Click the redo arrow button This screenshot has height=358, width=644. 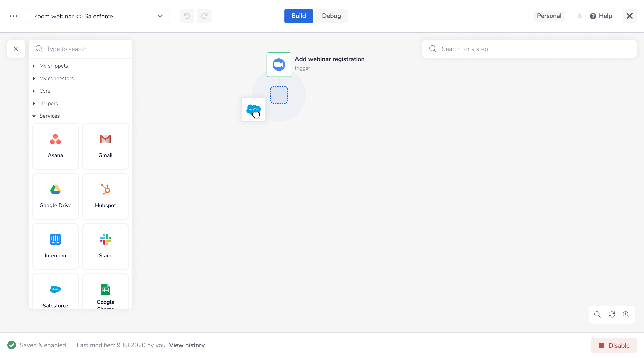tap(204, 16)
